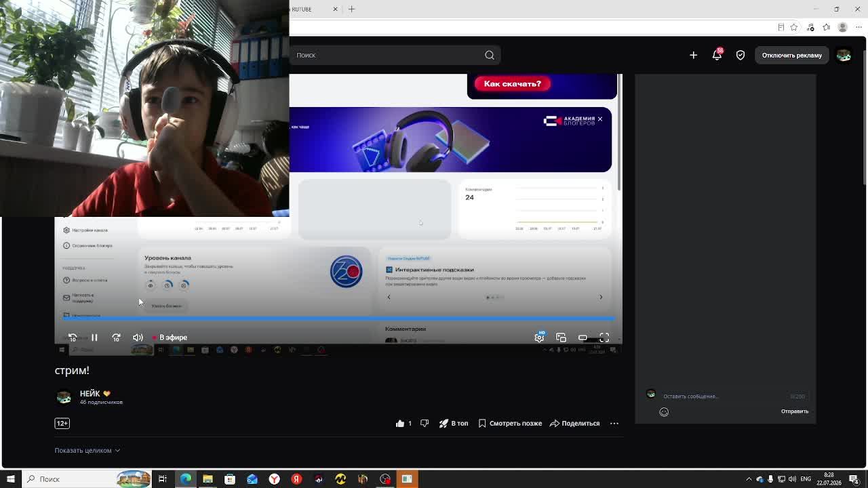
Task: Click the search field 'Поиск' on Rutube
Action: click(387, 55)
